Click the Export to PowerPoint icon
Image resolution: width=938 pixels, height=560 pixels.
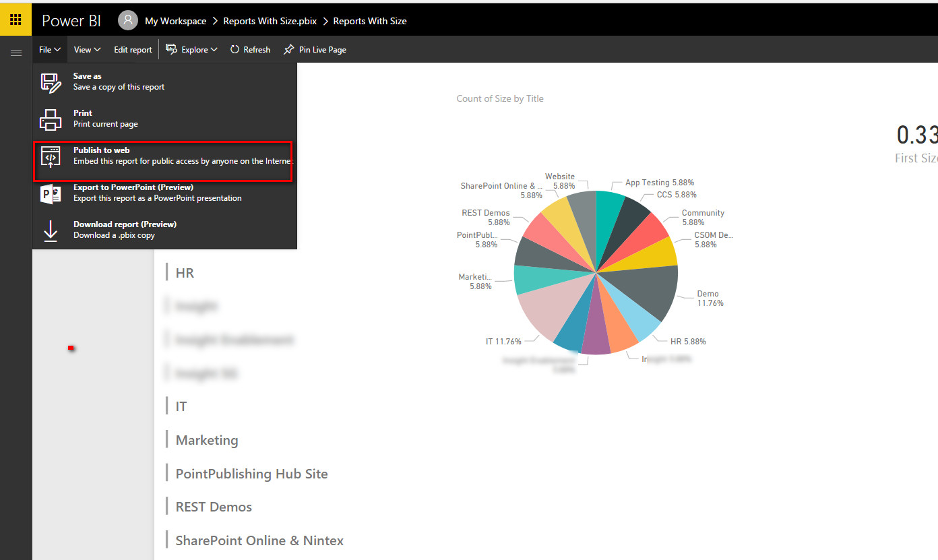tap(51, 193)
